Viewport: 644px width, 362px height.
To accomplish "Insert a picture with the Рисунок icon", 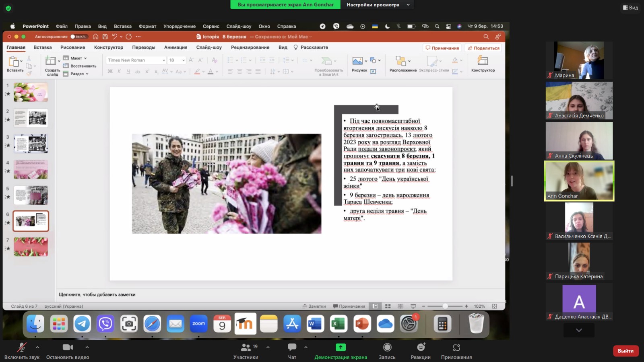I will (357, 61).
